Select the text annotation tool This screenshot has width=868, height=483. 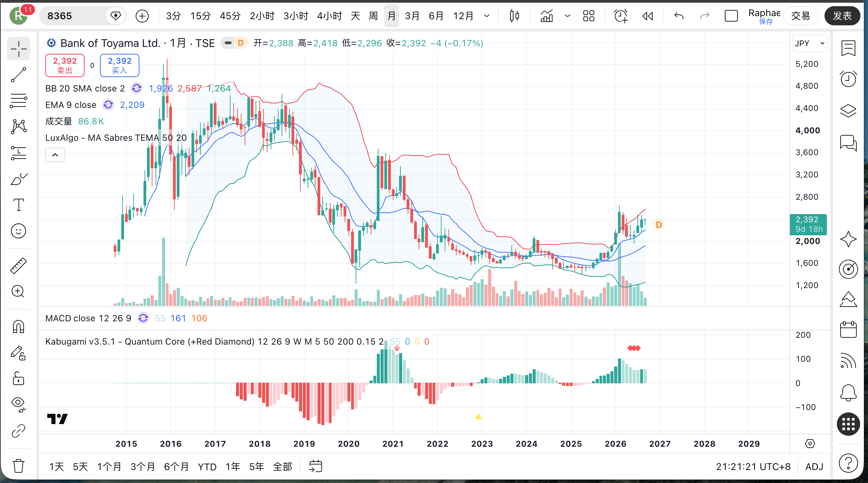pos(18,205)
